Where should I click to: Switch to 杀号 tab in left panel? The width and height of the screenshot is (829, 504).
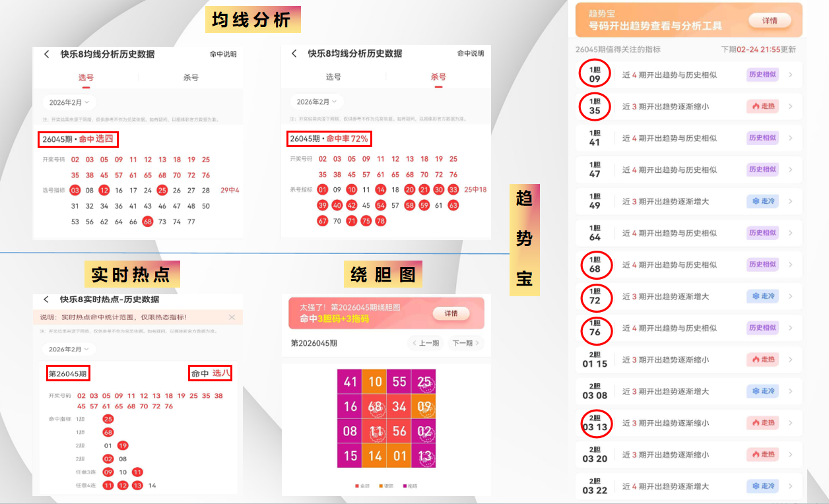191,78
